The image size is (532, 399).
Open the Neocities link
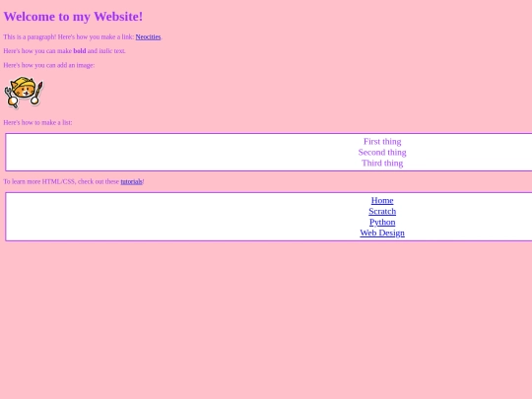[x=148, y=37]
